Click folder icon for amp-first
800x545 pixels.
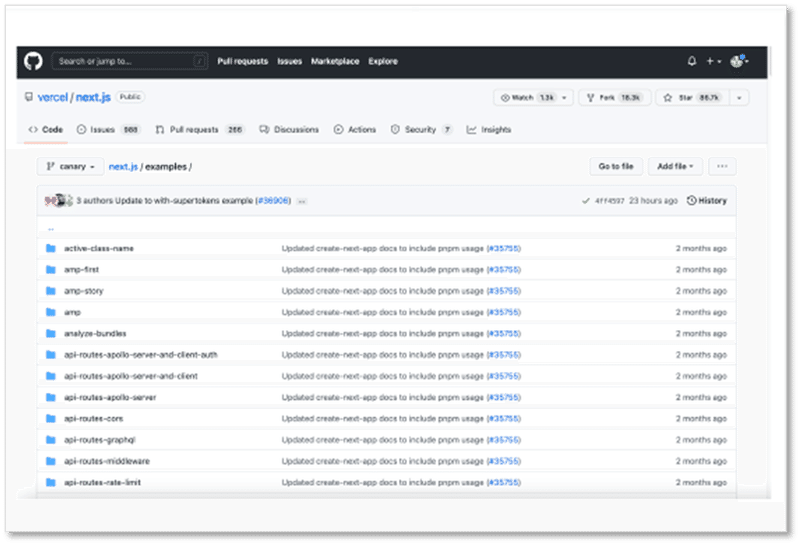tap(51, 269)
